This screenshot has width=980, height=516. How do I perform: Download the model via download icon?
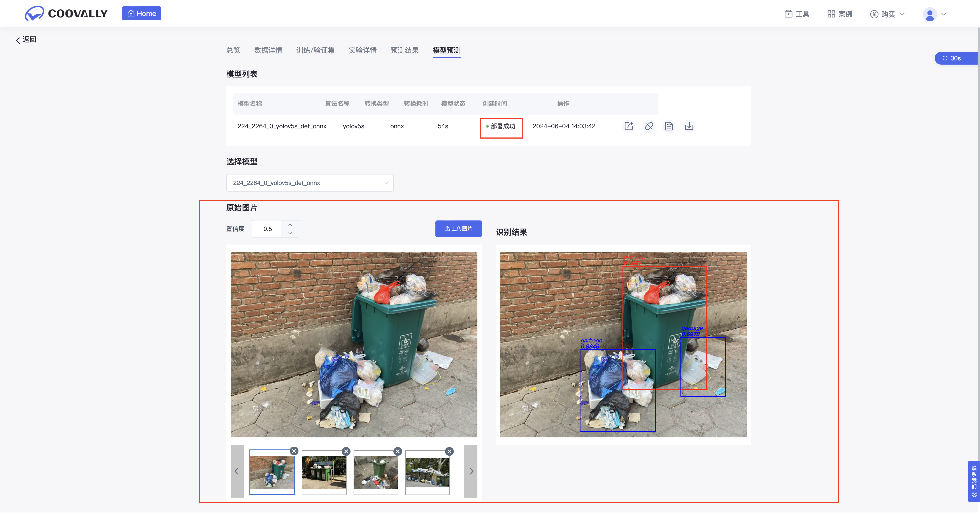pyautogui.click(x=689, y=126)
